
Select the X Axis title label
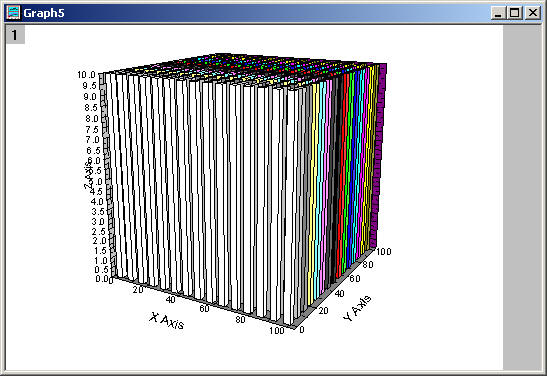(167, 321)
